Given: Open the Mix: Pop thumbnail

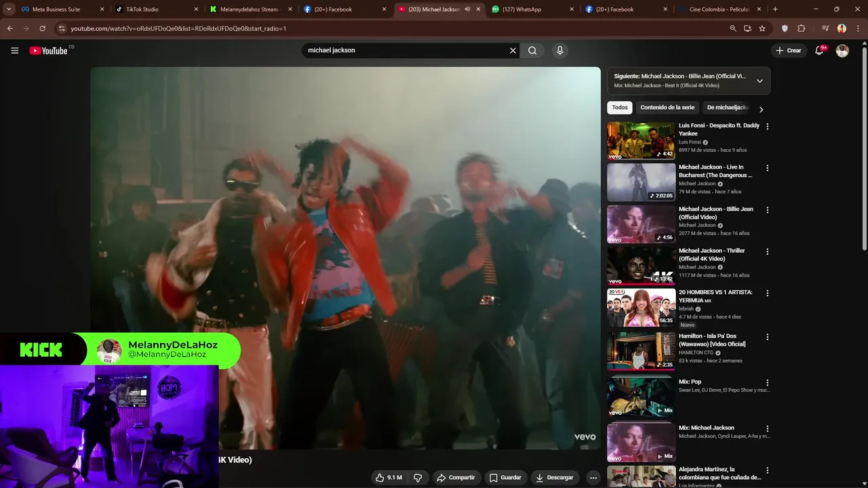Looking at the screenshot, I should [x=641, y=396].
